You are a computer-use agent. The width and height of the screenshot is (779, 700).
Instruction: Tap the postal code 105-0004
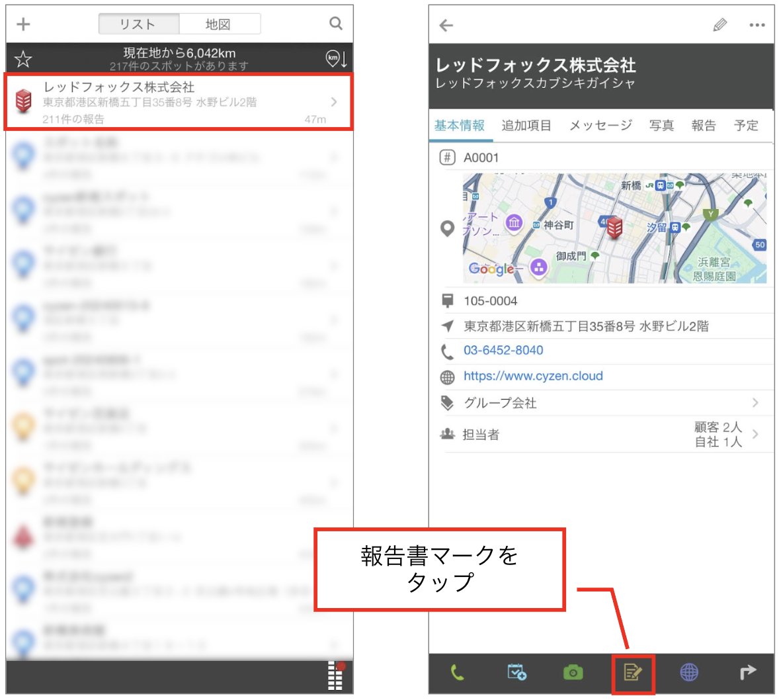pyautogui.click(x=491, y=301)
